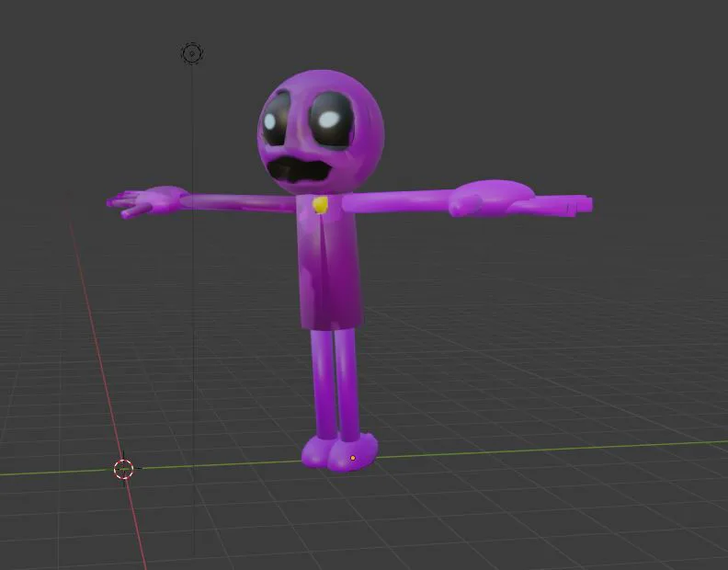Image resolution: width=728 pixels, height=570 pixels.
Task: Click the yellow badge on character's chest
Action: point(320,204)
